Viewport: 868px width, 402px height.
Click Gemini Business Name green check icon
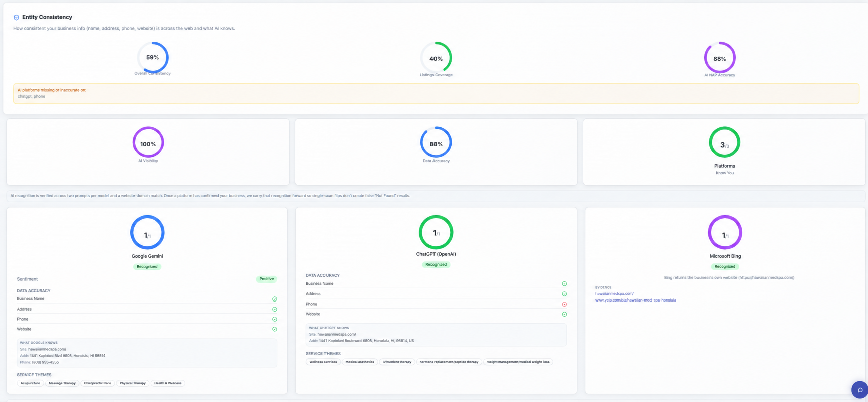click(x=275, y=299)
